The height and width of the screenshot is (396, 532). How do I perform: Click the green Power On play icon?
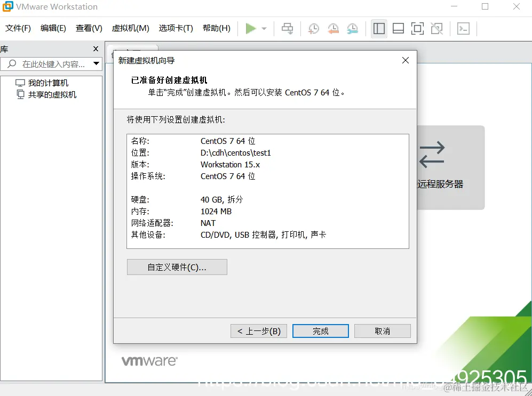point(251,28)
